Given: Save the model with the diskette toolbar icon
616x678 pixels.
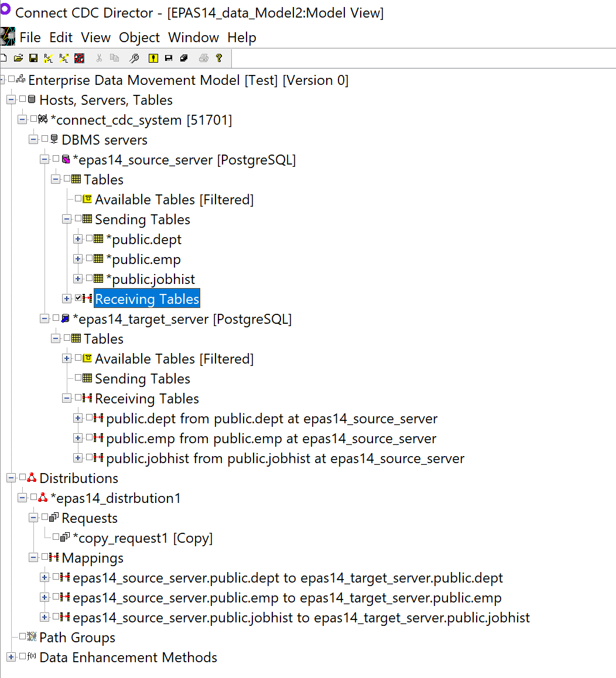Looking at the screenshot, I should pyautogui.click(x=33, y=58).
